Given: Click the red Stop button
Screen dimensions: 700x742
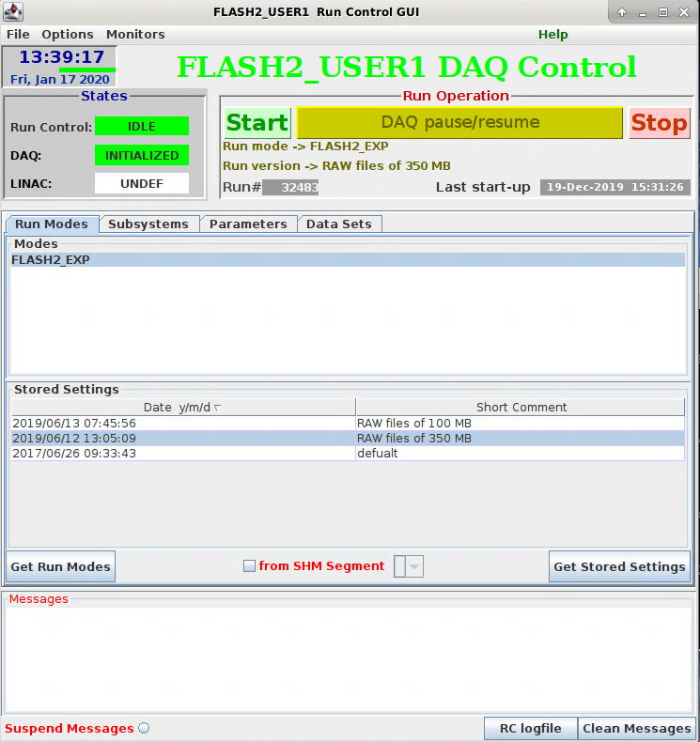Looking at the screenshot, I should coord(660,122).
